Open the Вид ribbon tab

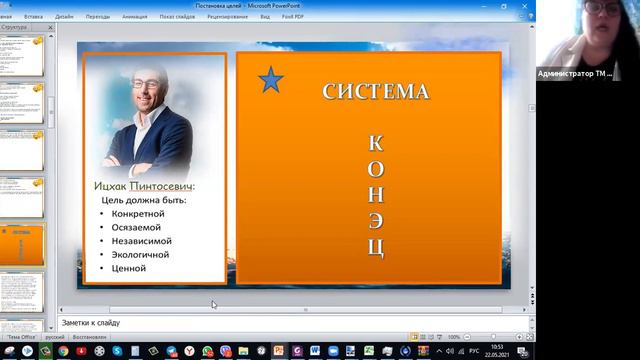pyautogui.click(x=265, y=17)
